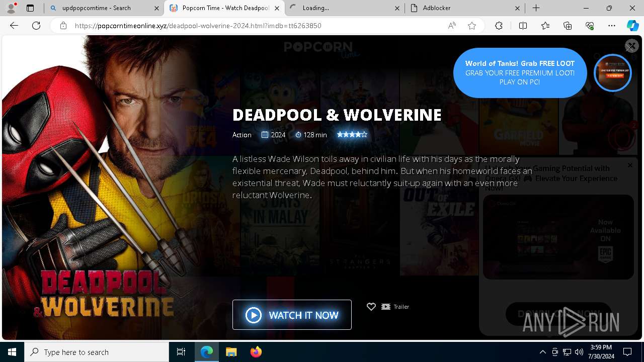The width and height of the screenshot is (644, 362).
Task: Dismiss the Opera GX ad popup
Action: (x=630, y=165)
